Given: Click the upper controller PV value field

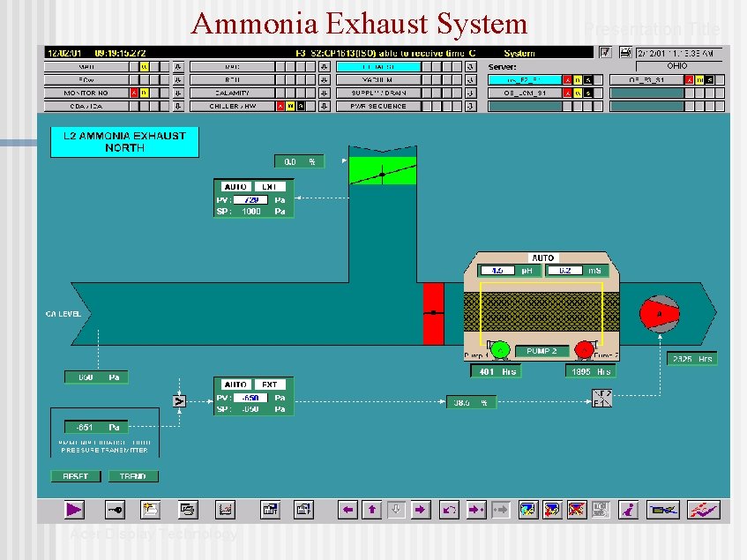Looking at the screenshot, I should (x=250, y=200).
